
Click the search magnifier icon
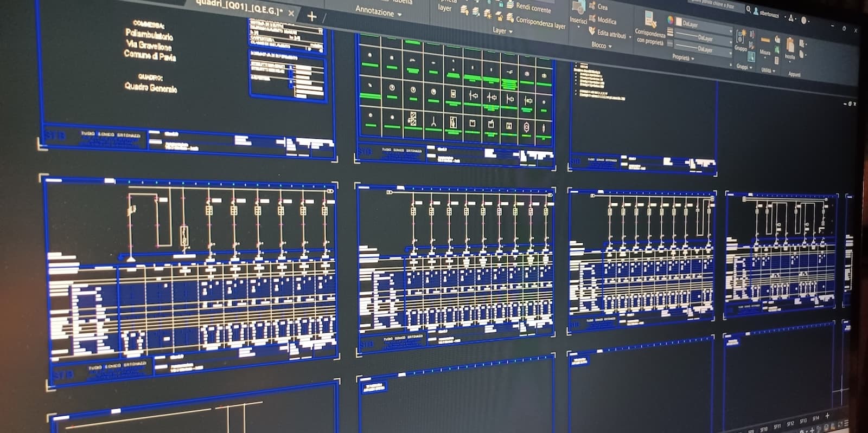[749, 9]
